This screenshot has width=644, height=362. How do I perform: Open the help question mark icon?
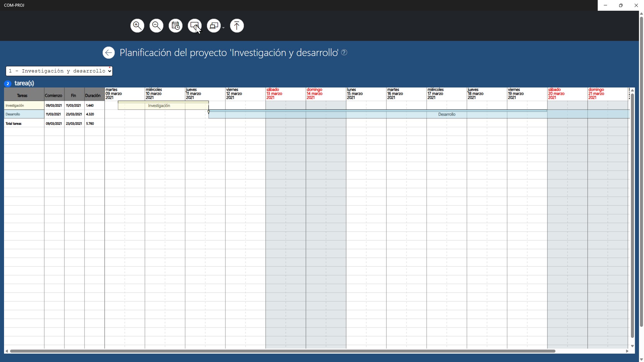(344, 52)
